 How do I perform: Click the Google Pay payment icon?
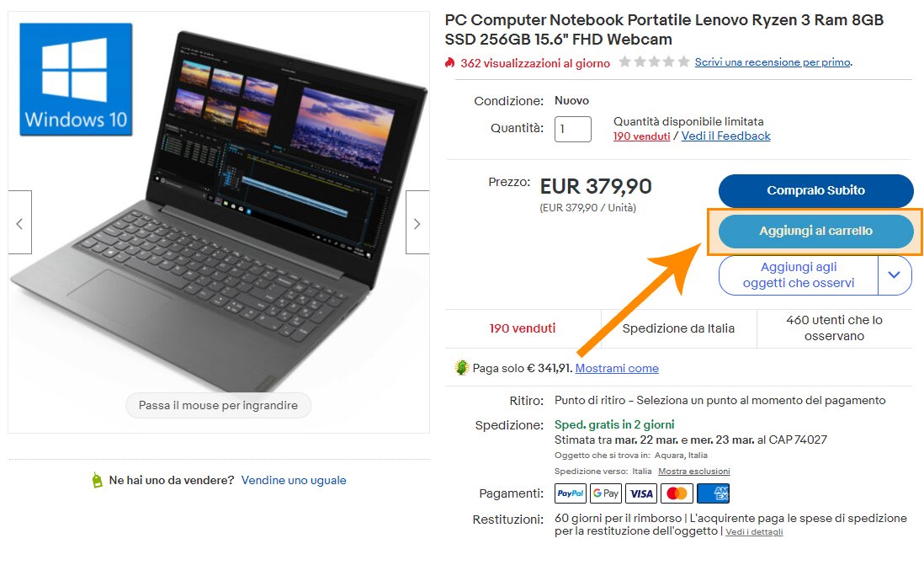point(606,493)
